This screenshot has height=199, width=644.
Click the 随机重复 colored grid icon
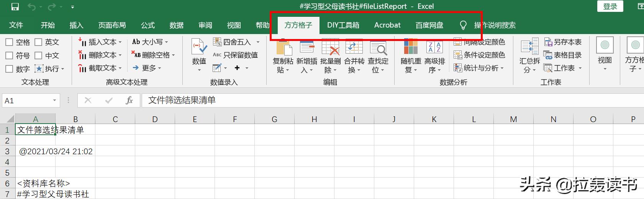410,47
